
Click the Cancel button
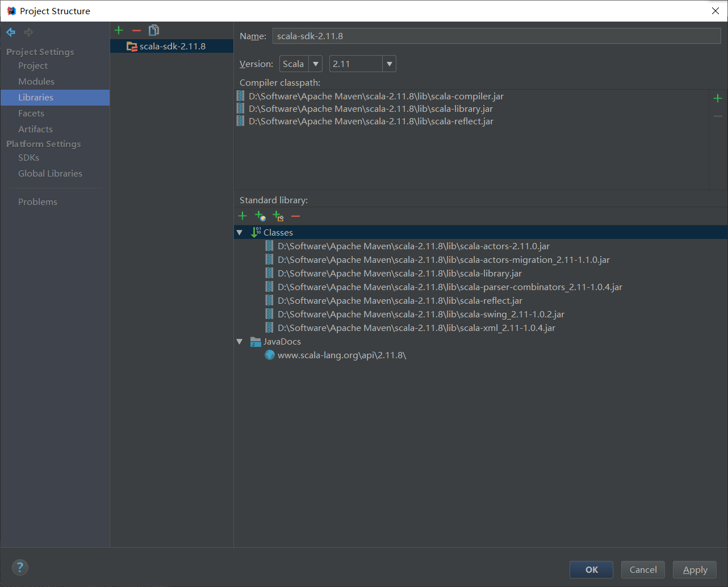pyautogui.click(x=643, y=569)
